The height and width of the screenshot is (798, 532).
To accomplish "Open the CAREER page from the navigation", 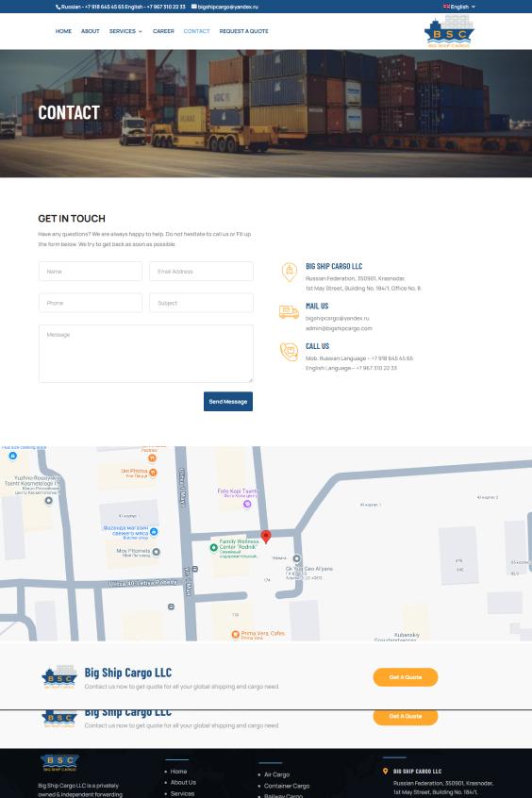I will coord(163,31).
